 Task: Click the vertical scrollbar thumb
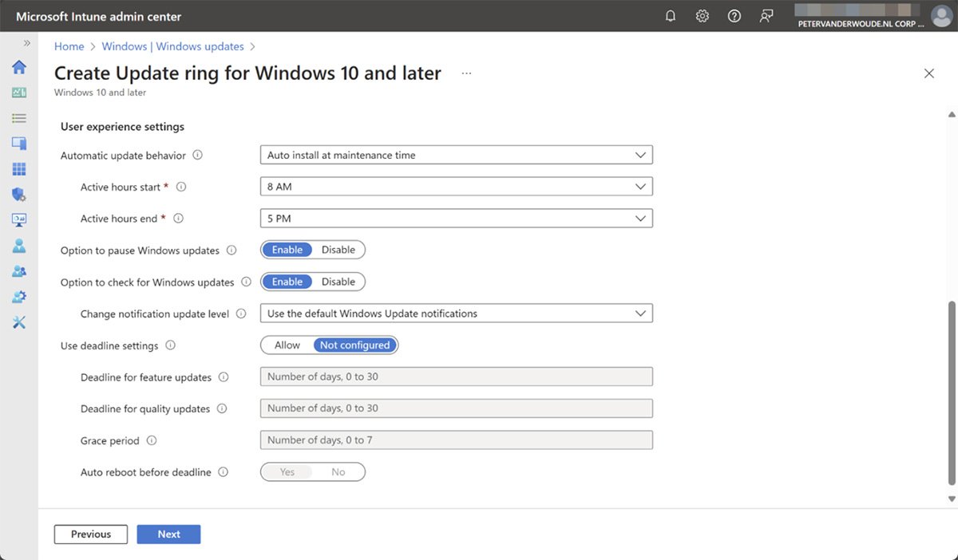coord(951,391)
